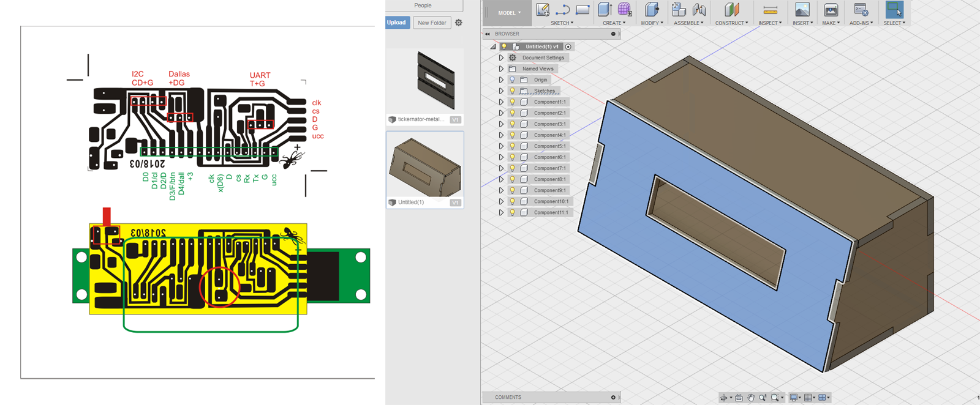Expand the Document Settings node

(501, 58)
